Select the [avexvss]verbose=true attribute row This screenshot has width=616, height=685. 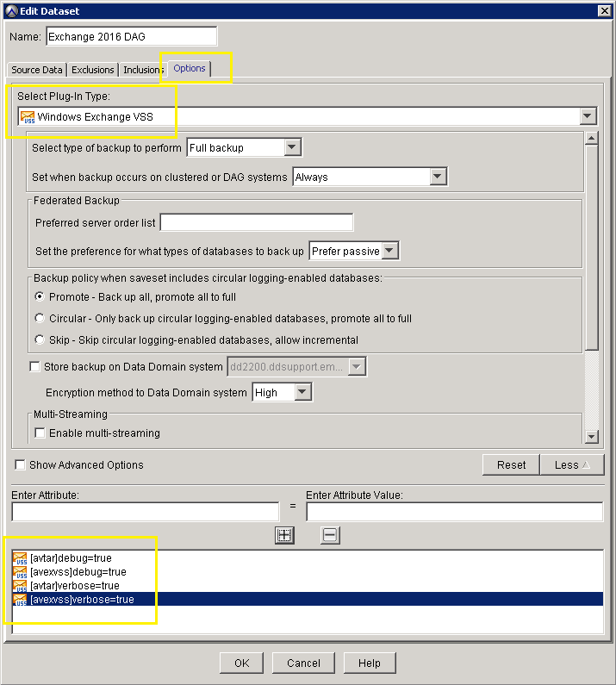(308, 599)
